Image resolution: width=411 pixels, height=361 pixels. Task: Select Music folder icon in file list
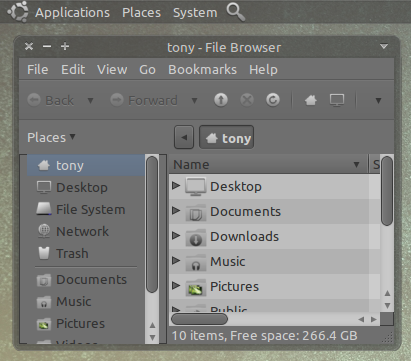click(x=195, y=262)
